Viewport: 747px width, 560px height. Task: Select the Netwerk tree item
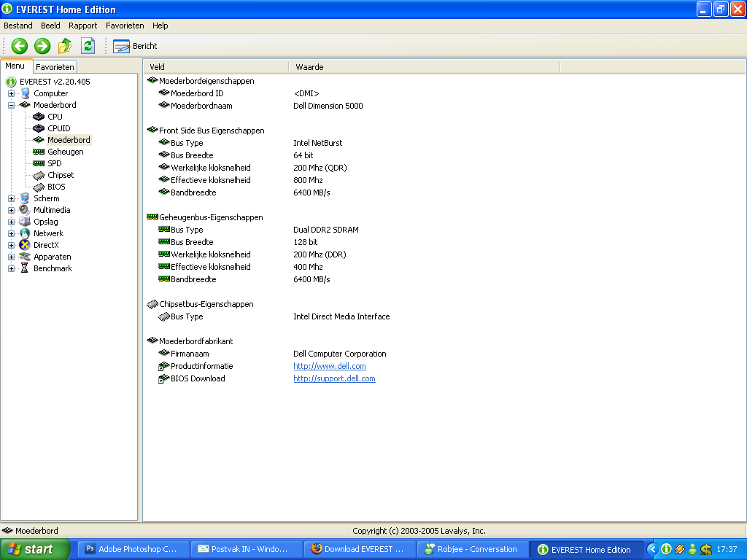click(48, 233)
